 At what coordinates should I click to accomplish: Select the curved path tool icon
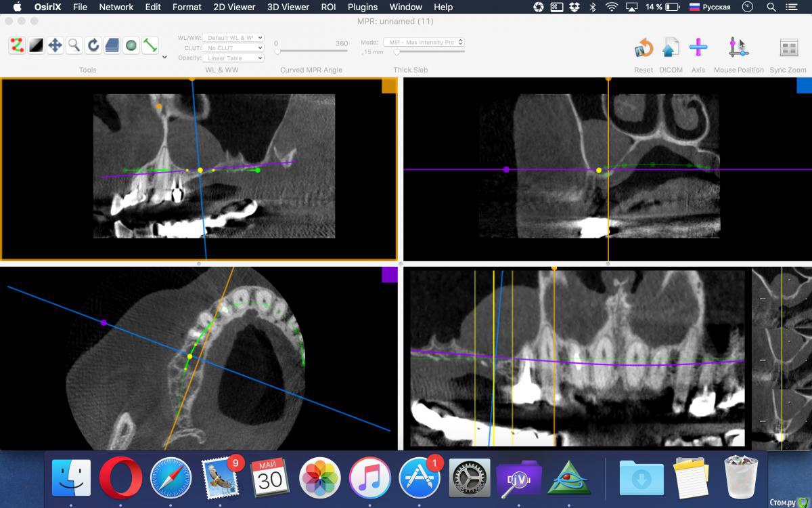17,46
